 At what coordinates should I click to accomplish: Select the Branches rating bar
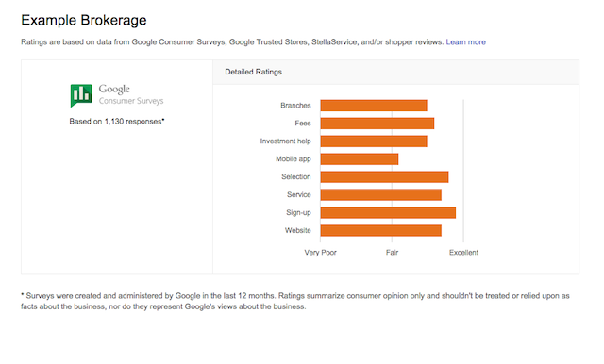click(x=374, y=106)
